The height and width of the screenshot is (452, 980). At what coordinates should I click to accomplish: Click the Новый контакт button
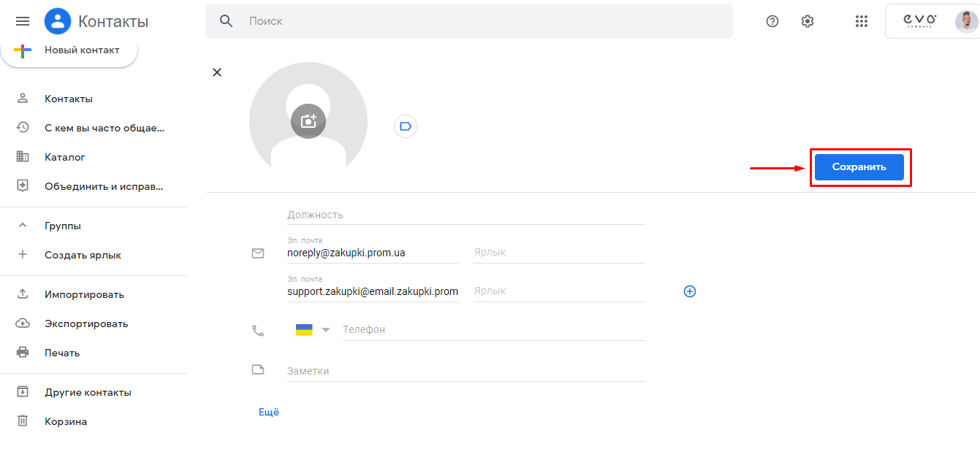(70, 51)
